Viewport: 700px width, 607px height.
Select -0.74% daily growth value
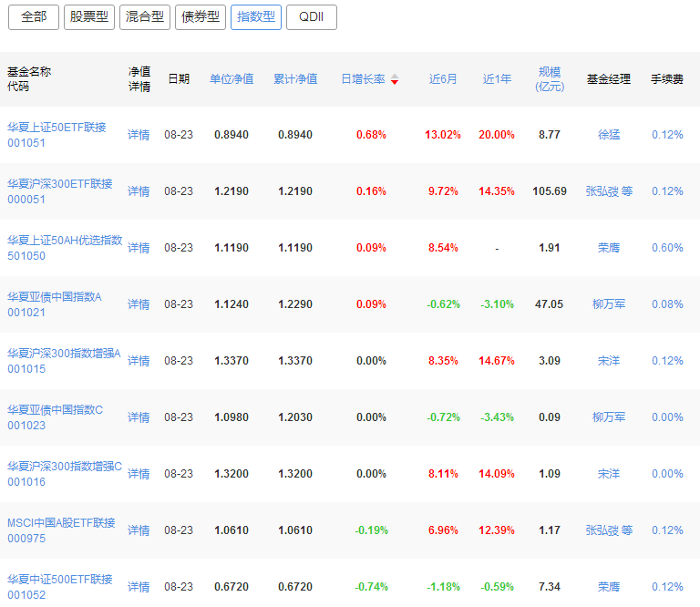pos(372,586)
